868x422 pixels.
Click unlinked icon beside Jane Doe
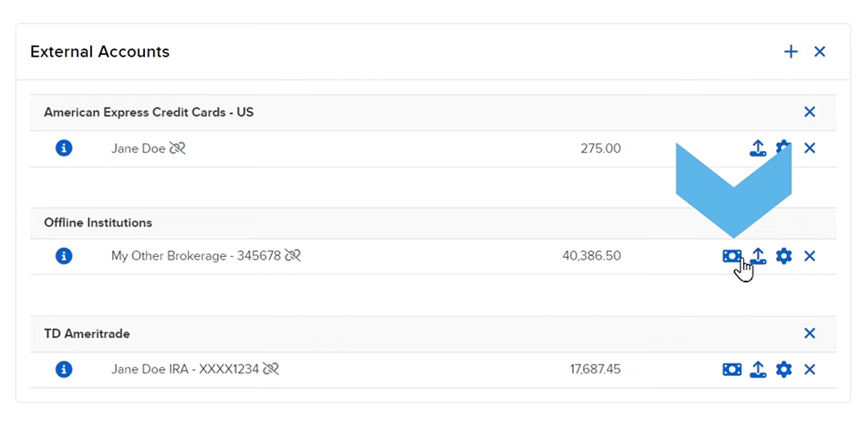pos(177,148)
